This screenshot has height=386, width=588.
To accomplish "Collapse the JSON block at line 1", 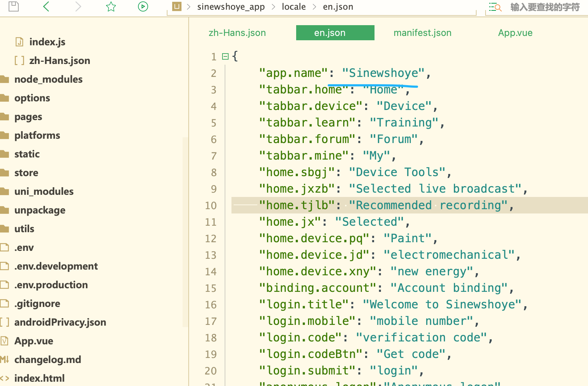I will (x=225, y=56).
